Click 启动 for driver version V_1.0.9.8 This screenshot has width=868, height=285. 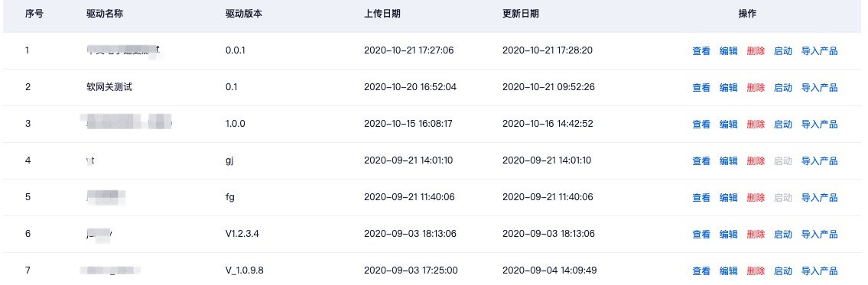point(783,270)
